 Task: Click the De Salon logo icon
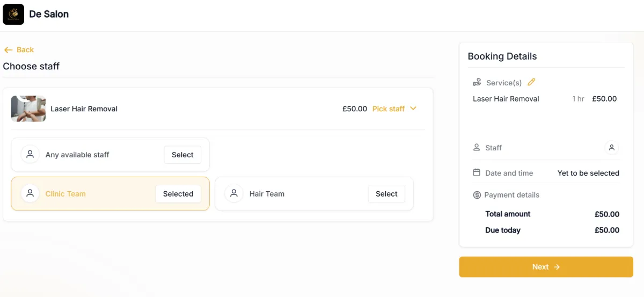tap(13, 15)
